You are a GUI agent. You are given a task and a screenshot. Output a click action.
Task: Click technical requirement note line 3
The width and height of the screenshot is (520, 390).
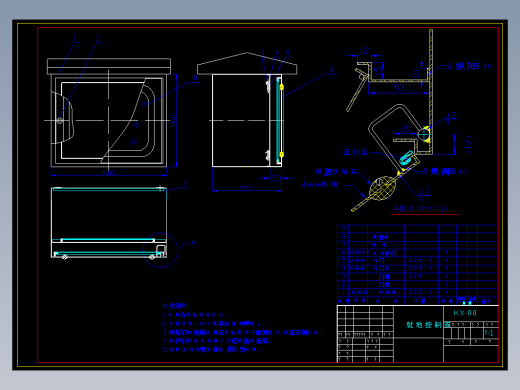(242, 332)
